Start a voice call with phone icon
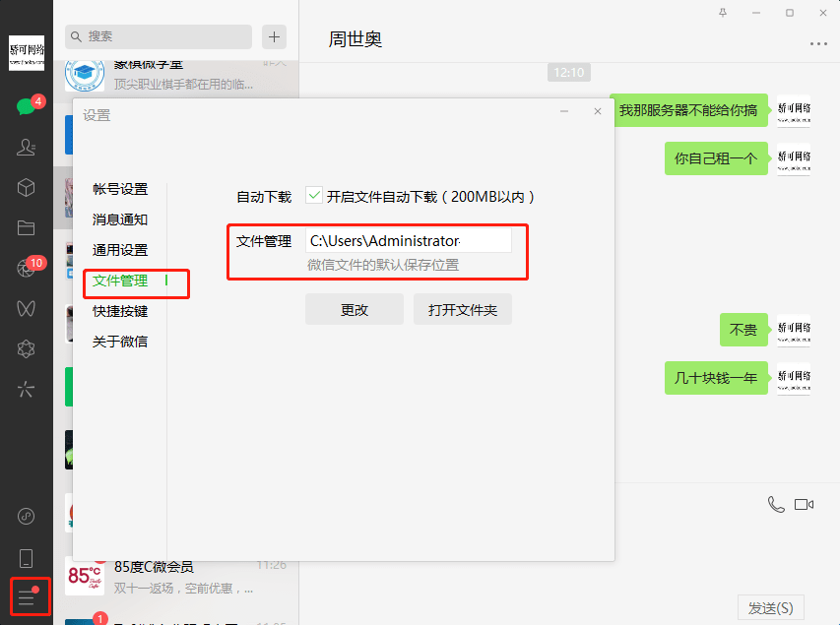Viewport: 840px width, 625px height. [776, 504]
